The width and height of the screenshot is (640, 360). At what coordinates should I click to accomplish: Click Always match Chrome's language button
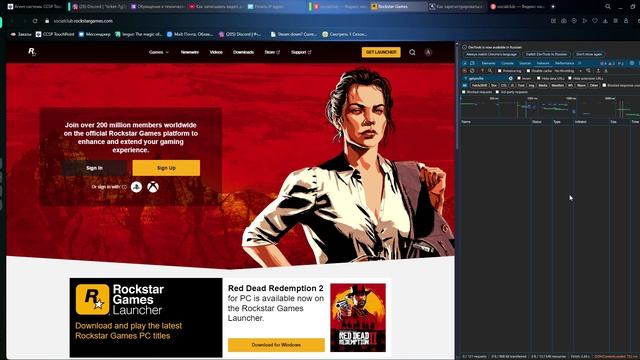click(492, 54)
